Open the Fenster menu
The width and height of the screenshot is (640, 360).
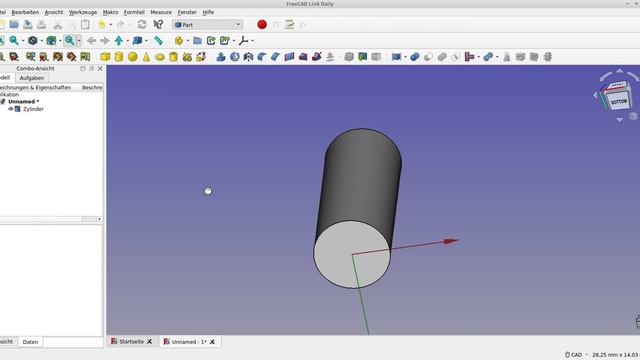tap(187, 12)
